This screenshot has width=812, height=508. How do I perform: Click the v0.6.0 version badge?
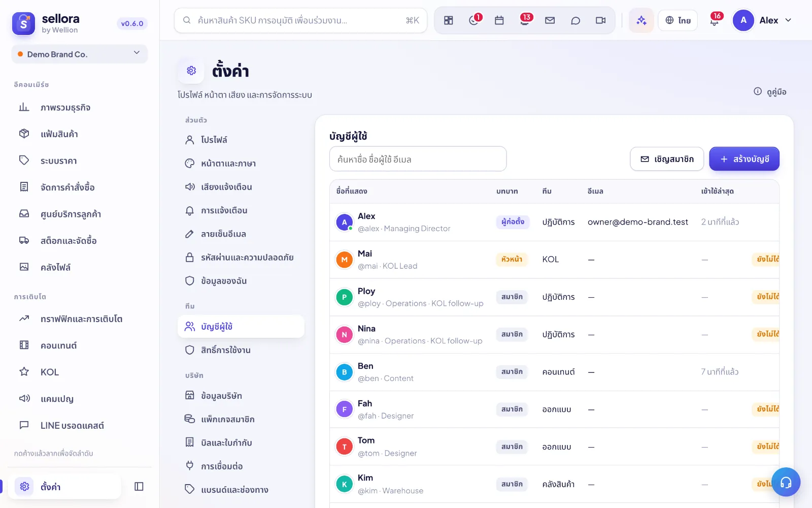click(132, 23)
